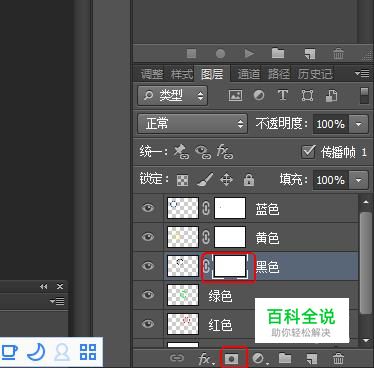
Task: Filter for adjustment layers
Action: click(259, 96)
